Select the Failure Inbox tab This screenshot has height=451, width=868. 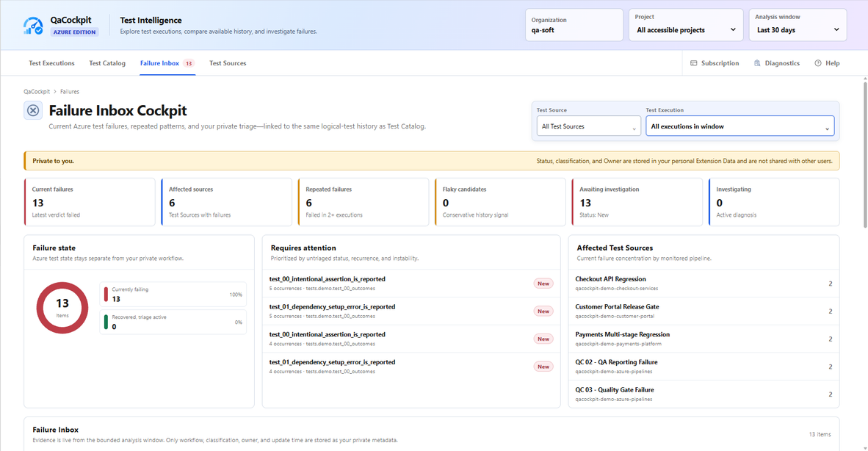pos(167,63)
